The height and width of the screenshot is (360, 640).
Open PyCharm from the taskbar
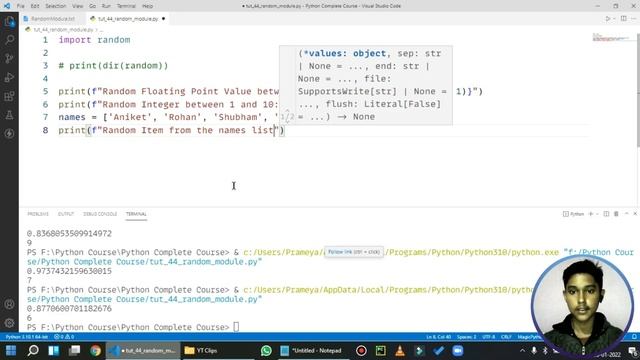coord(381,351)
